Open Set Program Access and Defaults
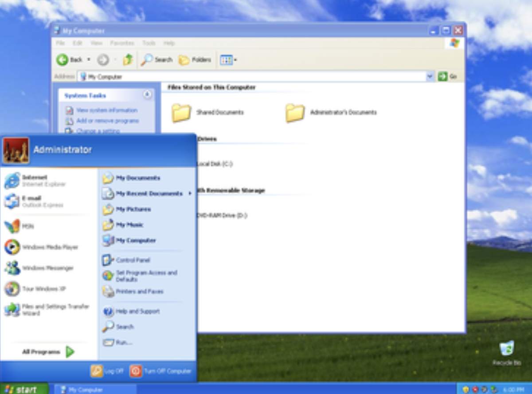This screenshot has height=394, width=532. coord(140,276)
